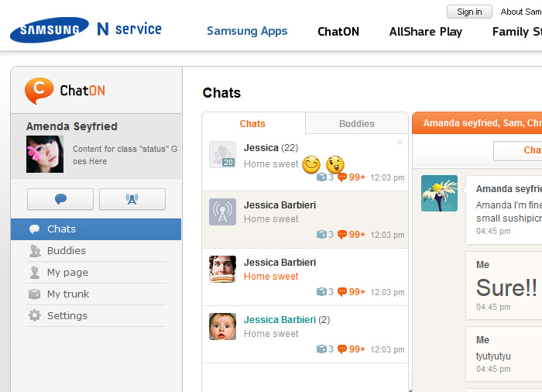542x392 pixels.
Task: Click trunk icon in the broadcast Jessica Barbieri row
Action: [x=321, y=235]
